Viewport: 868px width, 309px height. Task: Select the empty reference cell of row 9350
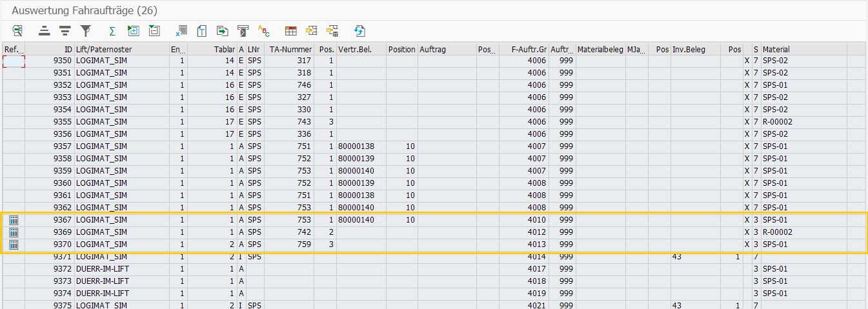(x=14, y=61)
